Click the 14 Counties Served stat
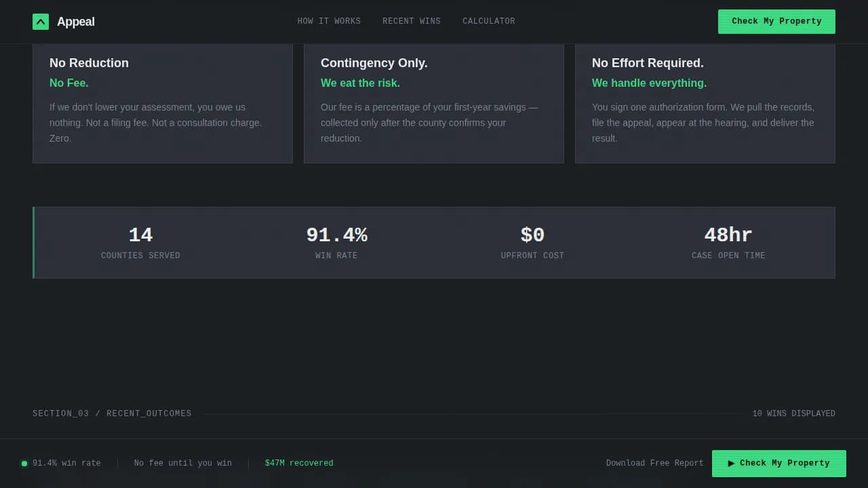The image size is (868, 488). 140,243
